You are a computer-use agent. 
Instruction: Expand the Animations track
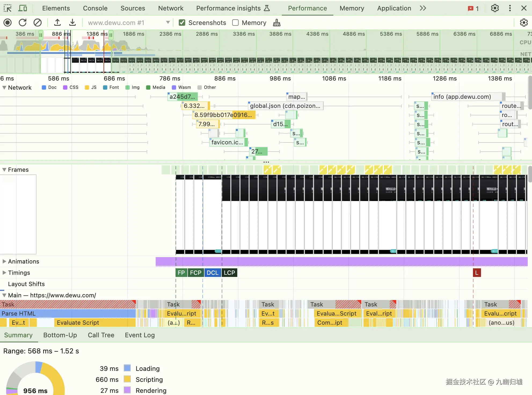coord(4,261)
